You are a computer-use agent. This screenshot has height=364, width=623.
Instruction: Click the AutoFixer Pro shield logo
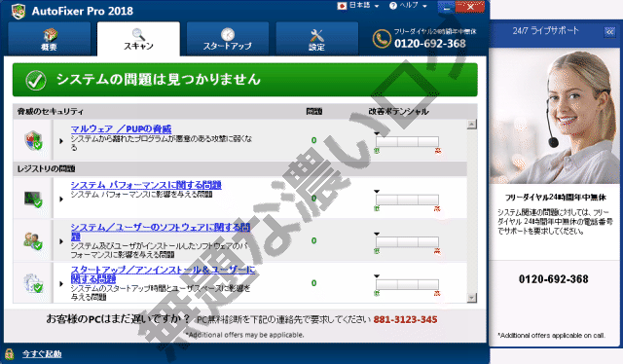(x=18, y=11)
